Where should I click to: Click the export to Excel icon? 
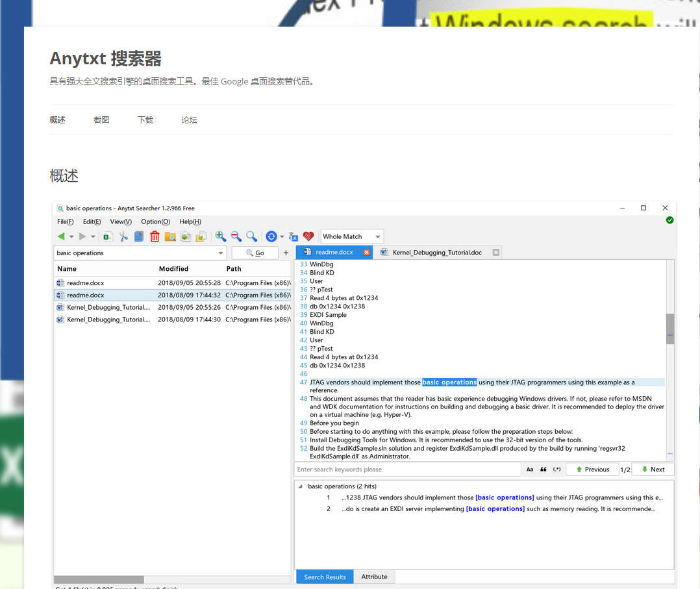[107, 236]
